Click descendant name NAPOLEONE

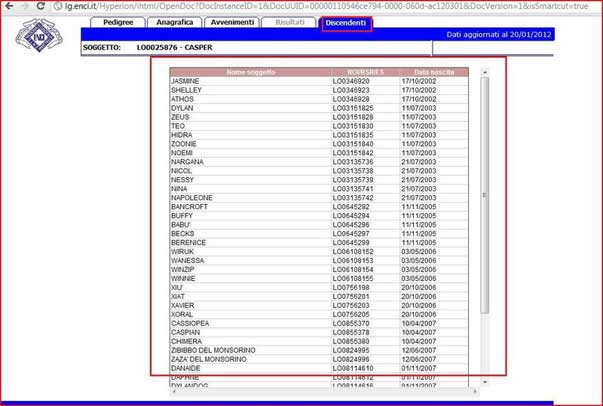[192, 198]
